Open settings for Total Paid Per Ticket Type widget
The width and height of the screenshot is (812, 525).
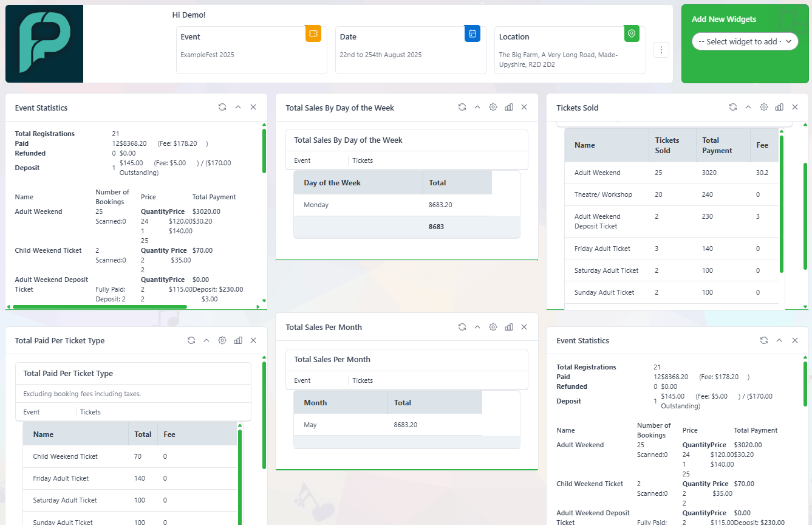(x=222, y=340)
